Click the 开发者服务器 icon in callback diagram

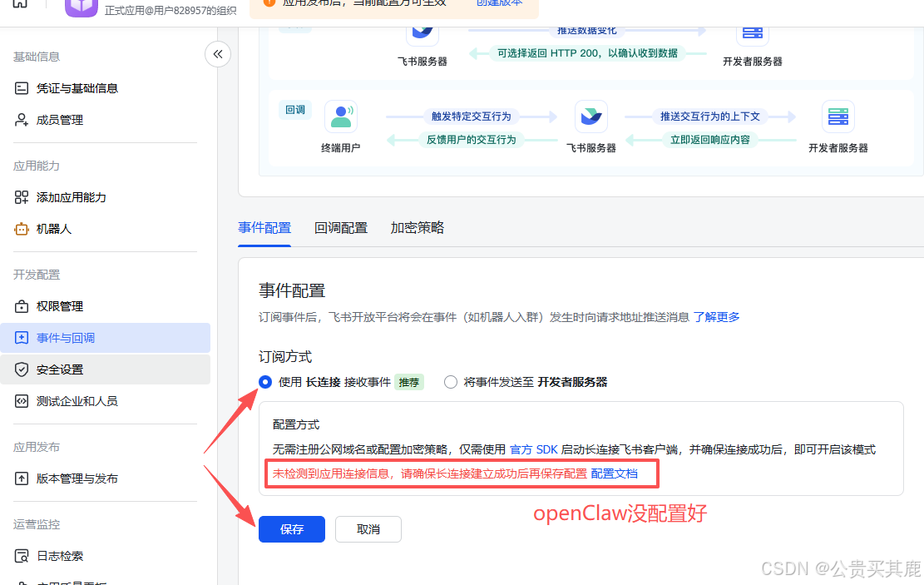(x=838, y=117)
